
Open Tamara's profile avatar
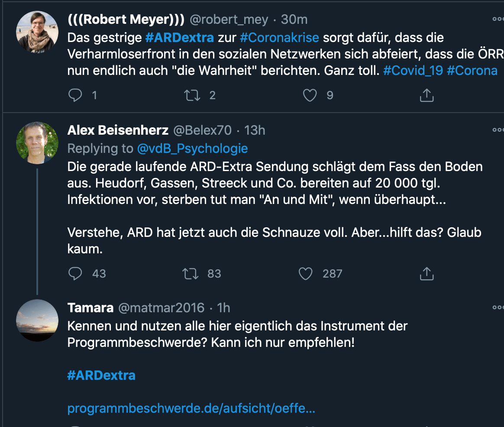(x=37, y=320)
